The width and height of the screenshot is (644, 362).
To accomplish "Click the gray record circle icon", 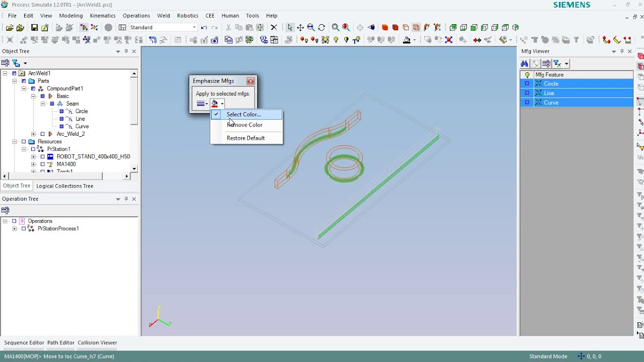I will 108,28.
